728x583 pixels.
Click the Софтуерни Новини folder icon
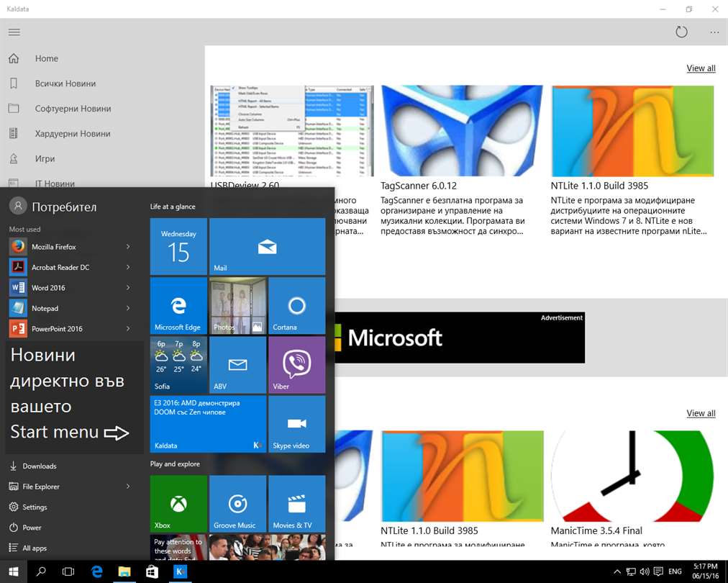pyautogui.click(x=14, y=109)
